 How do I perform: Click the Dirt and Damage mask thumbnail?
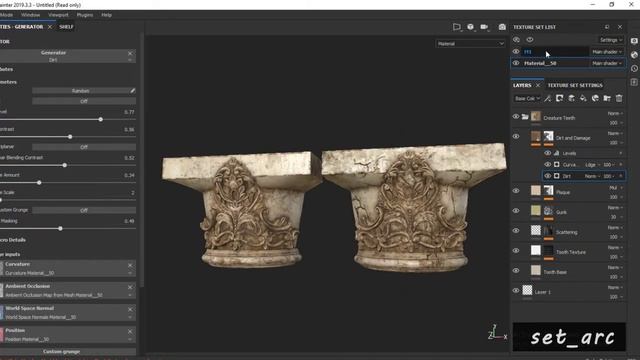(549, 136)
